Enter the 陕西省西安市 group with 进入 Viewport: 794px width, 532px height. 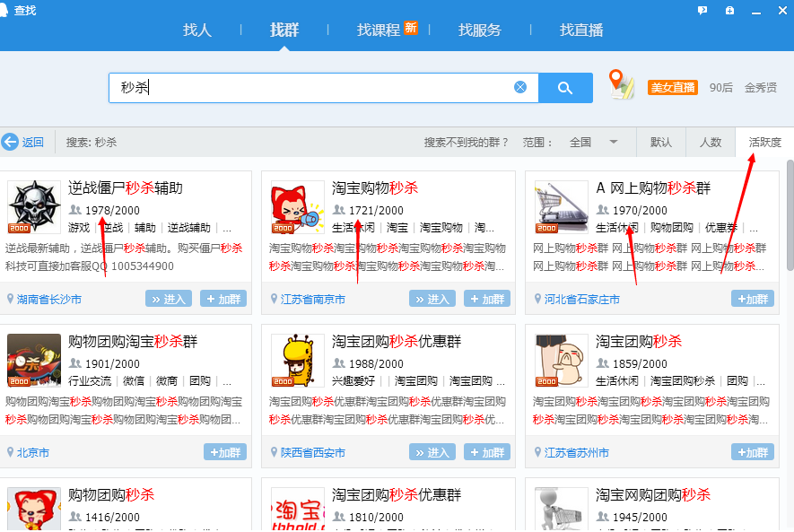(x=432, y=452)
